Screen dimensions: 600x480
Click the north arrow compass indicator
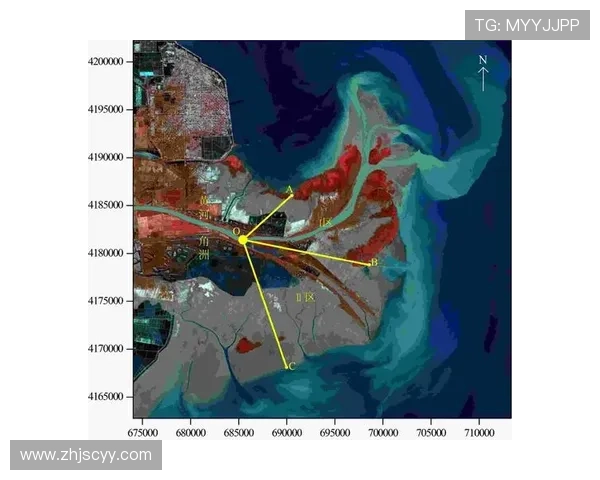tap(482, 74)
